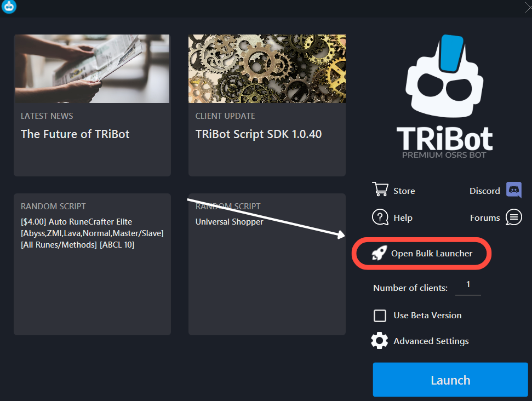Click the Advanced Settings label
Image resolution: width=532 pixels, height=401 pixels.
431,341
